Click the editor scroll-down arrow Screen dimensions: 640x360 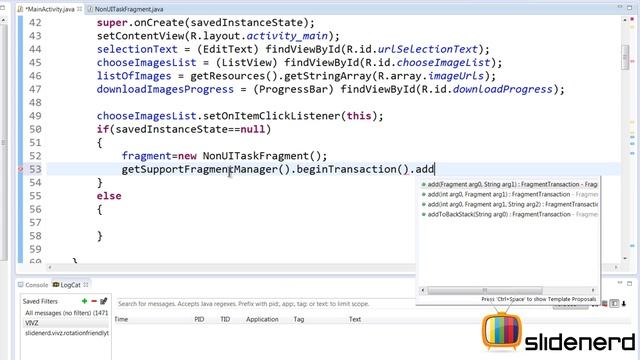[x=625, y=258]
